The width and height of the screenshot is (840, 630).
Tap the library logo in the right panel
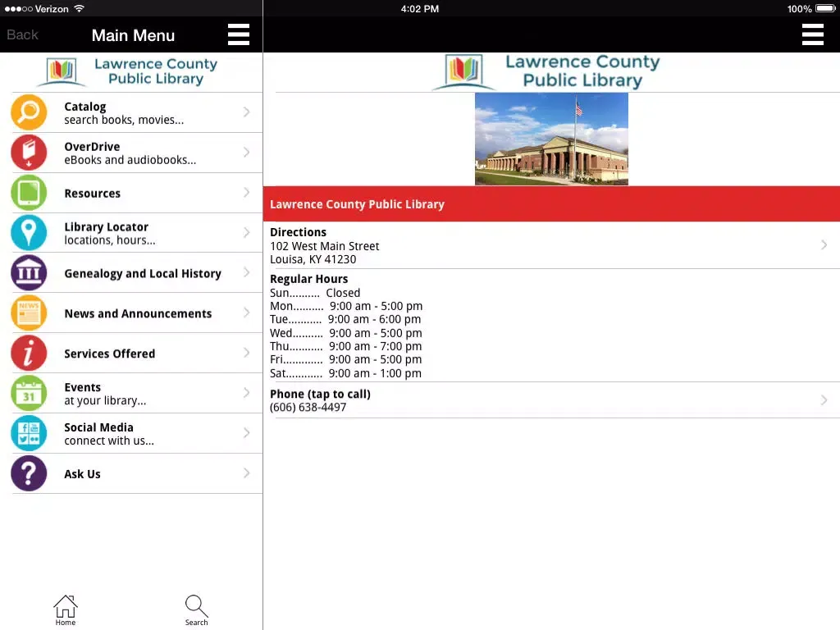click(x=546, y=71)
